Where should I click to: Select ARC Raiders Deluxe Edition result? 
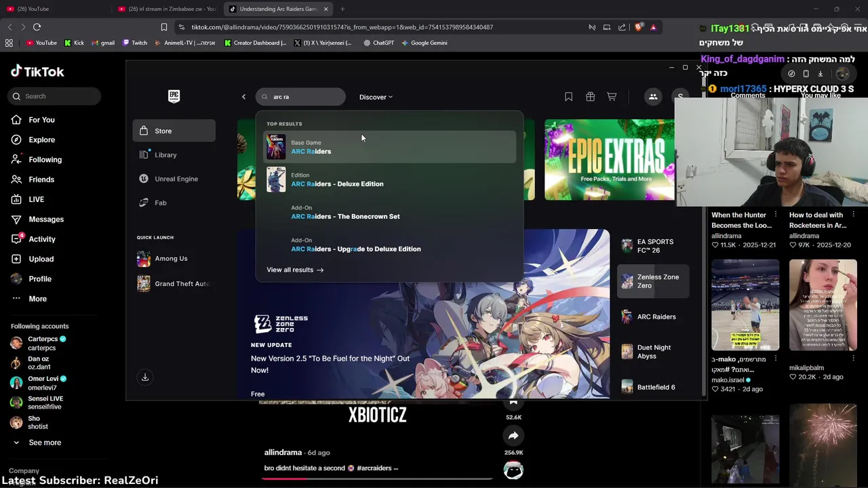coord(389,180)
